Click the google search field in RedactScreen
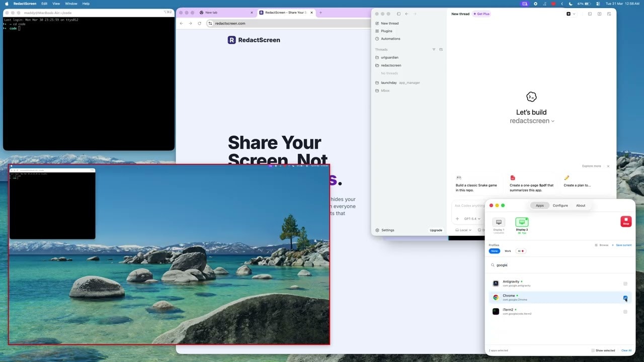The image size is (644, 362). [x=560, y=265]
